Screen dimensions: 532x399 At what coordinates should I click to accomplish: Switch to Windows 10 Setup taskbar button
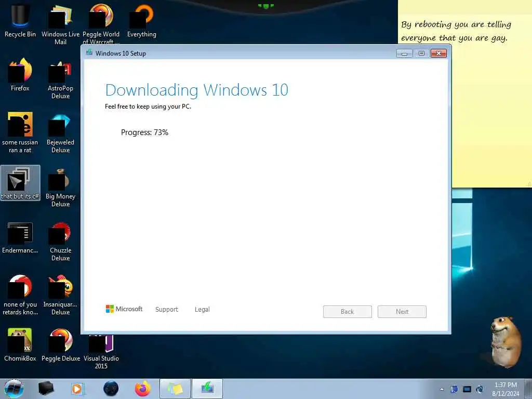click(x=207, y=389)
